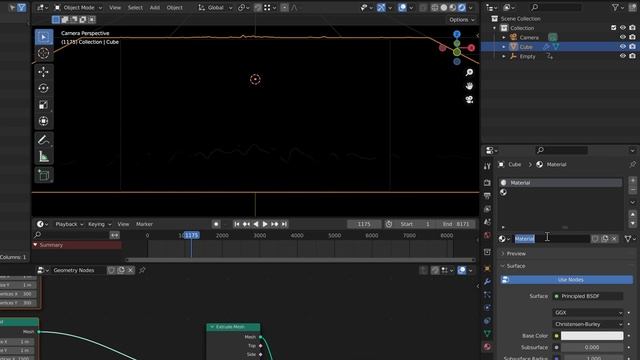Toggle auto keying record button
The image size is (640, 360).
point(216,224)
